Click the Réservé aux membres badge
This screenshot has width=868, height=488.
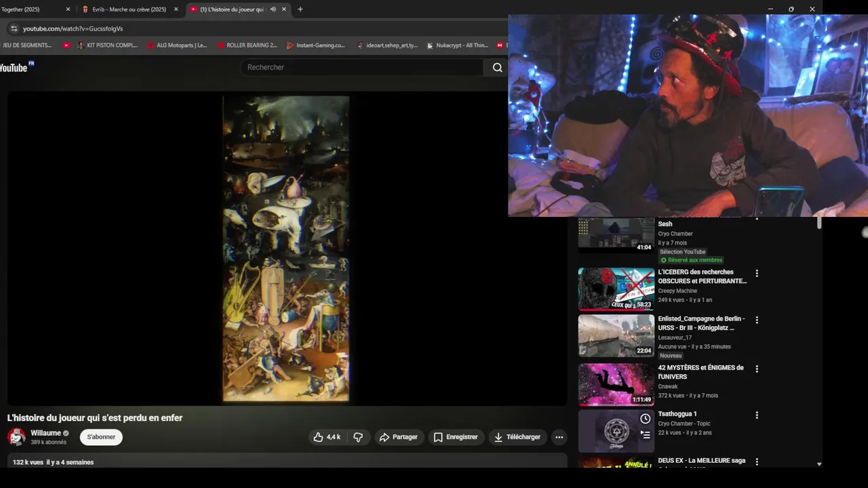point(691,260)
